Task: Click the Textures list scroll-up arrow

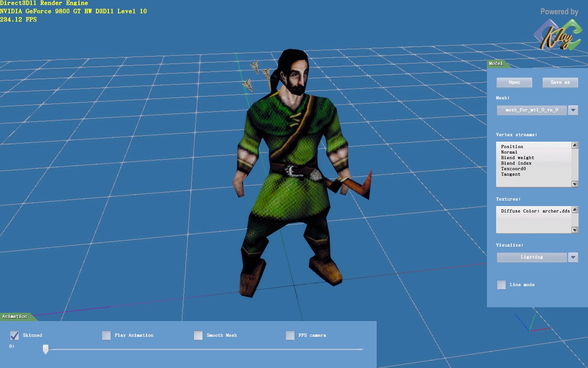Action: click(x=575, y=210)
